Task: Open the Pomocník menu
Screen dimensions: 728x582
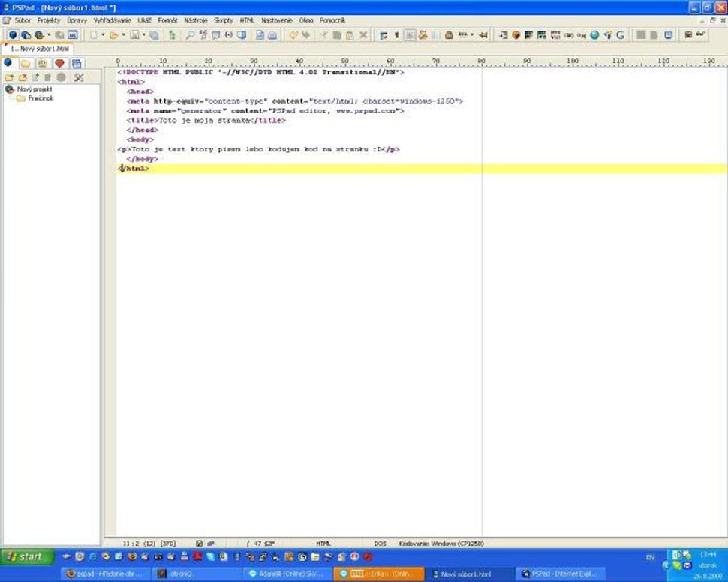Action: point(332,20)
